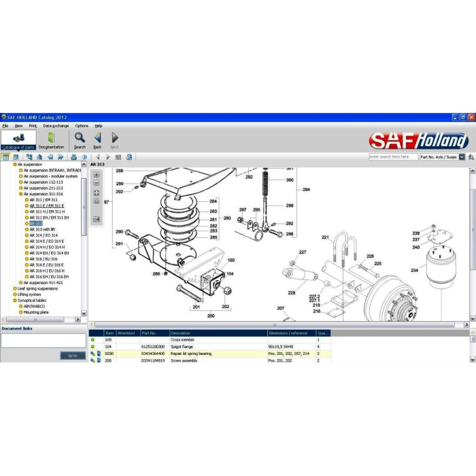Expand Air suspension 112-113 node
Screen dimensions: 476x476
coord(20,182)
